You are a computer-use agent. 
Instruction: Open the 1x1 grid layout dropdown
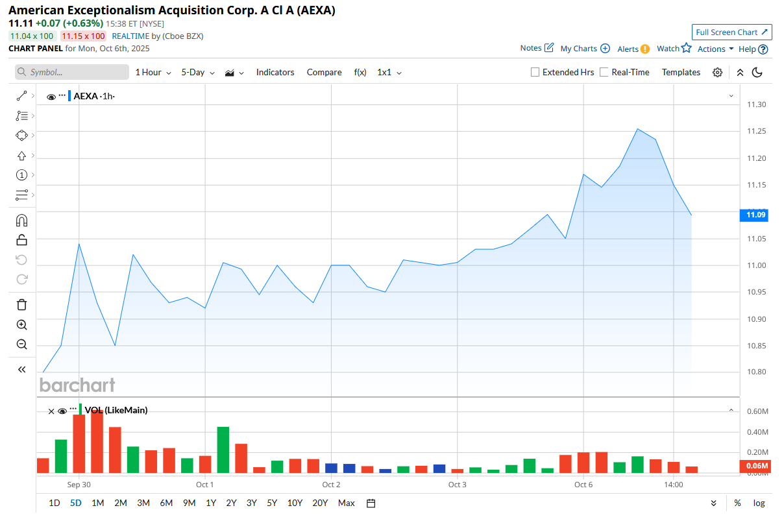pos(389,73)
